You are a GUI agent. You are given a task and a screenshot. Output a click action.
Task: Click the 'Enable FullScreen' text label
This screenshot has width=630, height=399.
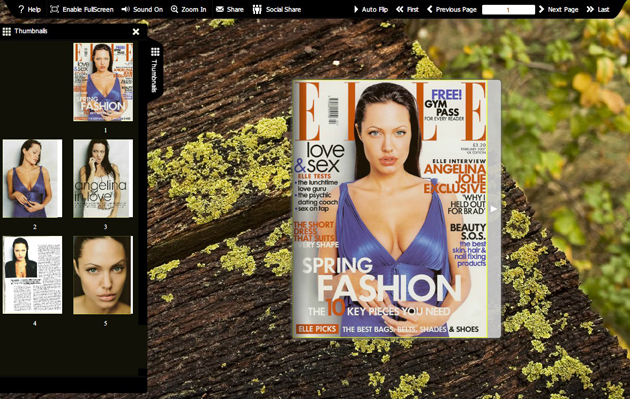(x=88, y=9)
